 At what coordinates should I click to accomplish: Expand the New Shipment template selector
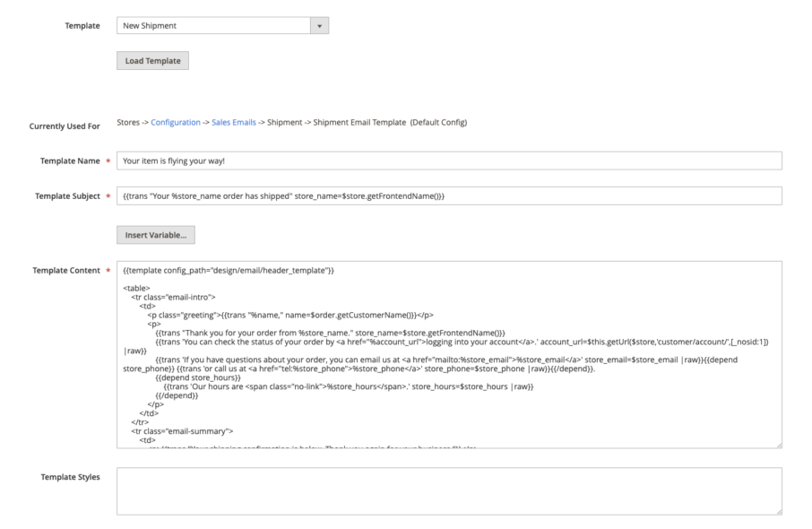[x=320, y=25]
